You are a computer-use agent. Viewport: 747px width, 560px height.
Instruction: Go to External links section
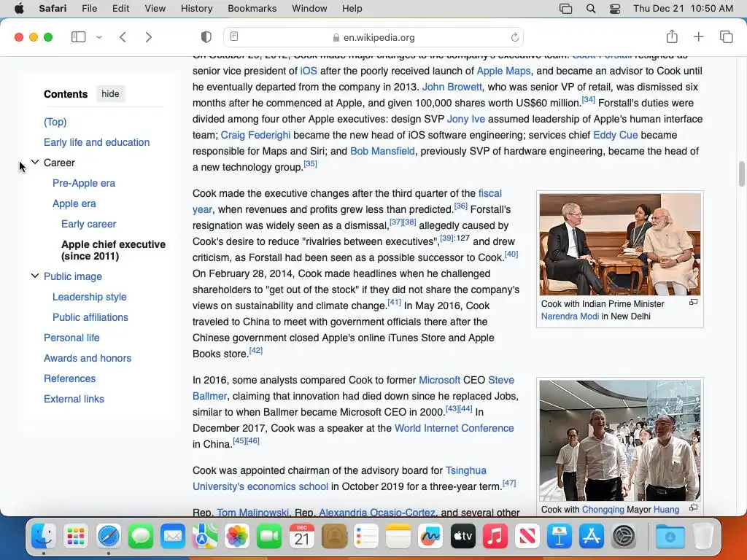point(74,400)
